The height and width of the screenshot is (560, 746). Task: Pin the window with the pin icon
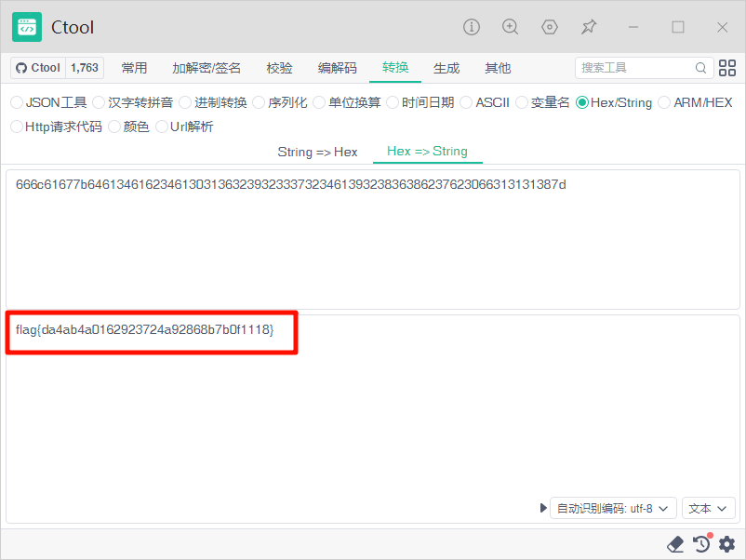(x=589, y=27)
